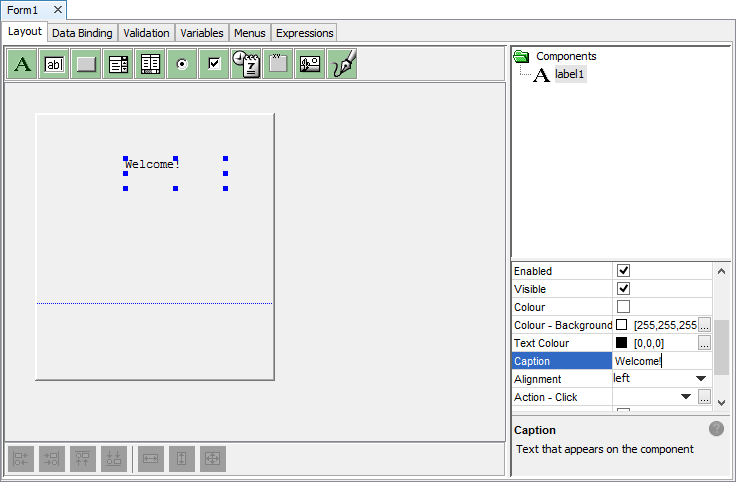
Task: Toggle the Visible property checkbox
Action: [x=624, y=289]
